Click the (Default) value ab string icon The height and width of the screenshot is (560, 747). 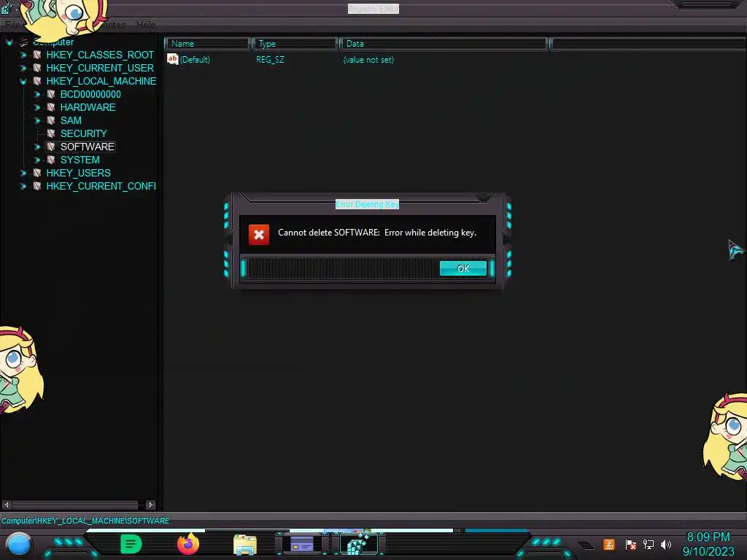[172, 59]
